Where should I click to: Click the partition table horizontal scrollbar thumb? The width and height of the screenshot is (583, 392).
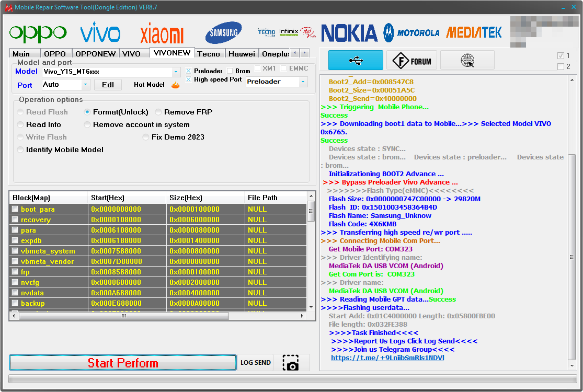(x=124, y=316)
